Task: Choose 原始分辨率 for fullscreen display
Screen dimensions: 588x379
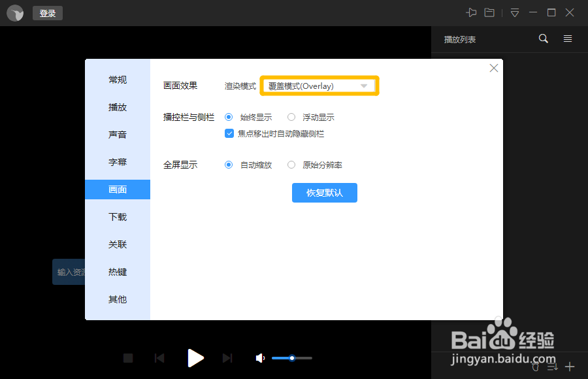Action: 291,165
